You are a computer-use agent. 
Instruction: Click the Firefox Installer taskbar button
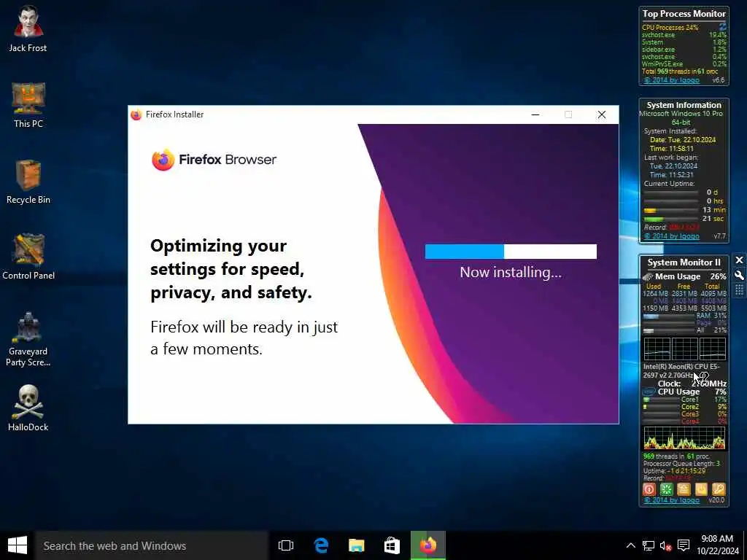(x=427, y=545)
